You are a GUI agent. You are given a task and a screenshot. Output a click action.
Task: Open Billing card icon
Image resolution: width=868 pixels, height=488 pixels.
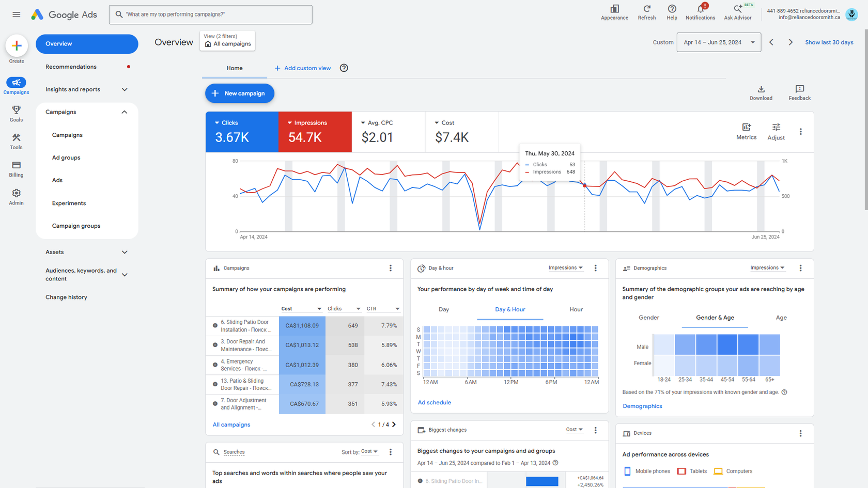[17, 165]
